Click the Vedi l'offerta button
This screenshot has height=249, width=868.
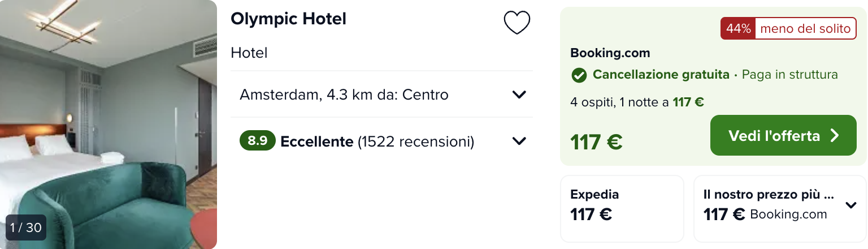[x=783, y=135]
